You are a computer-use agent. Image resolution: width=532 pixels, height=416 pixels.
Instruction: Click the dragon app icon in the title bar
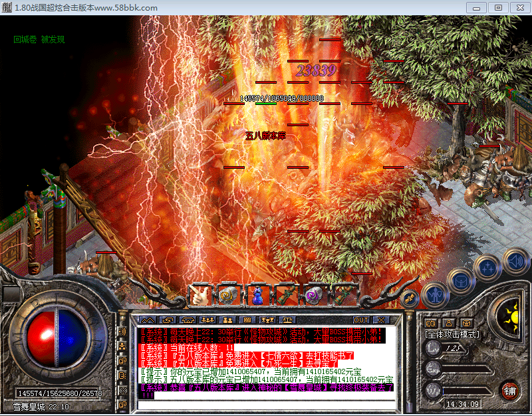[7, 7]
